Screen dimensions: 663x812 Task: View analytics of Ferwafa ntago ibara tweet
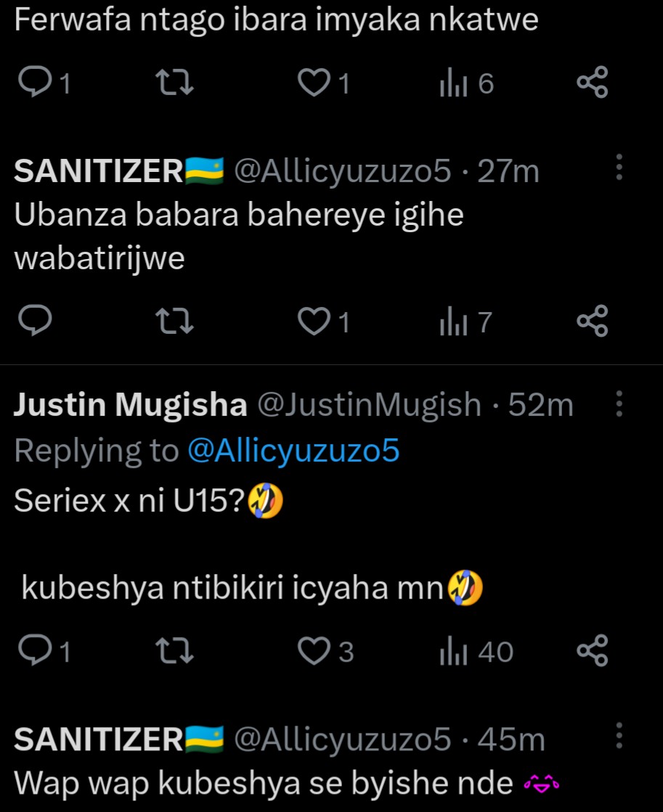(x=452, y=84)
